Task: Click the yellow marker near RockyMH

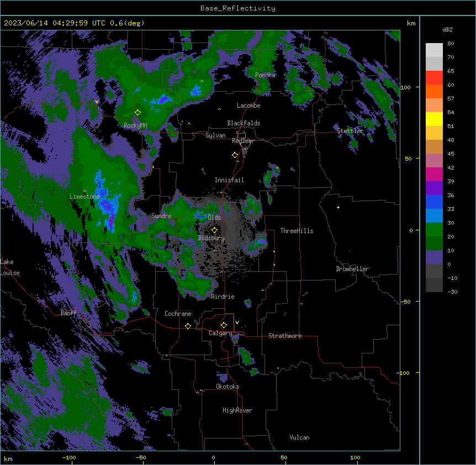Action: [x=137, y=112]
